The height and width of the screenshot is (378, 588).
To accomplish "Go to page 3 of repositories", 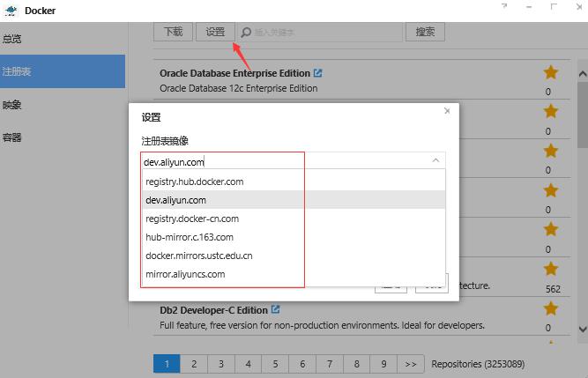I will [221, 364].
